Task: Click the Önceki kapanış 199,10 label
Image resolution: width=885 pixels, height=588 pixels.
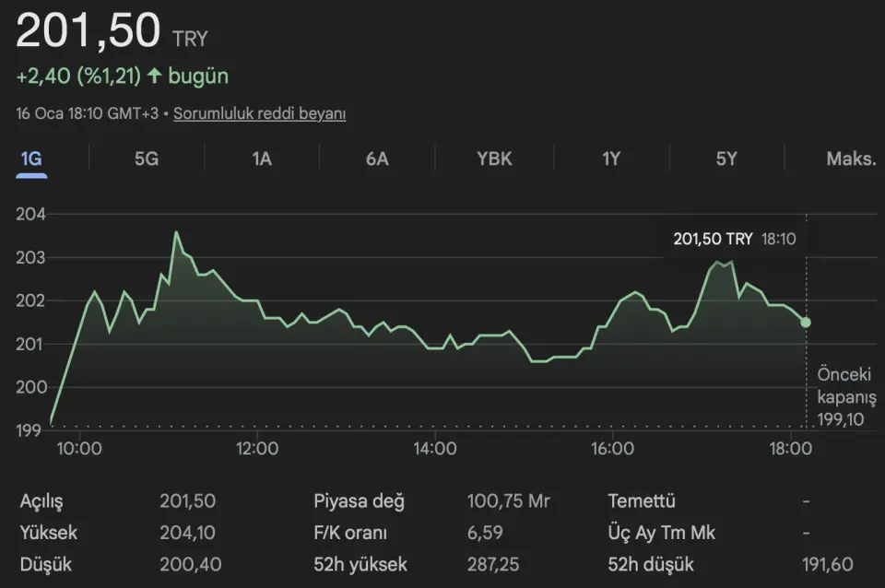Action: tap(846, 397)
